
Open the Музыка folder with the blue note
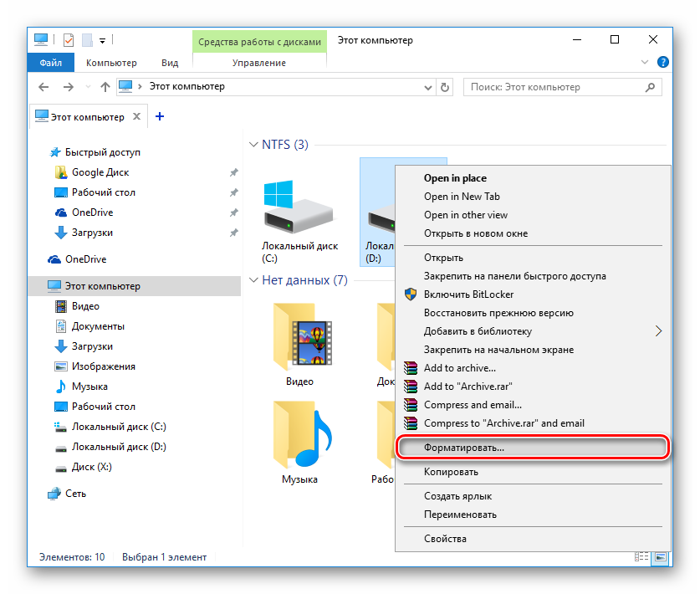(x=299, y=435)
